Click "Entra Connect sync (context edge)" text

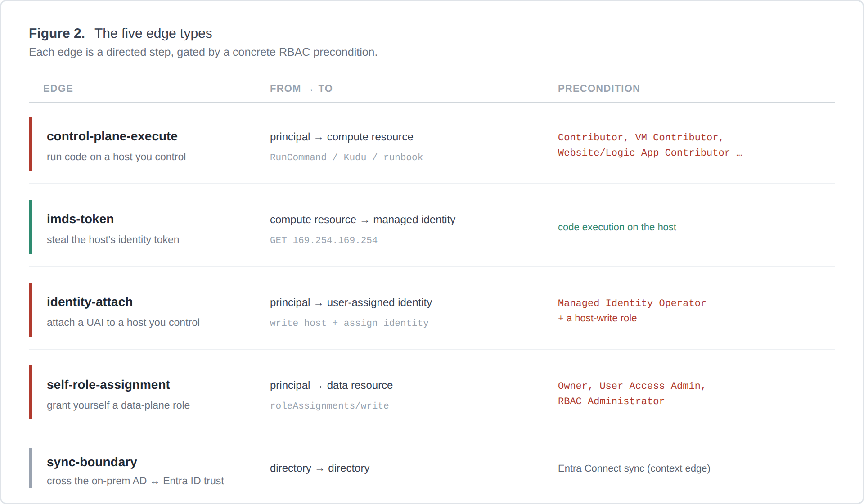[634, 468]
